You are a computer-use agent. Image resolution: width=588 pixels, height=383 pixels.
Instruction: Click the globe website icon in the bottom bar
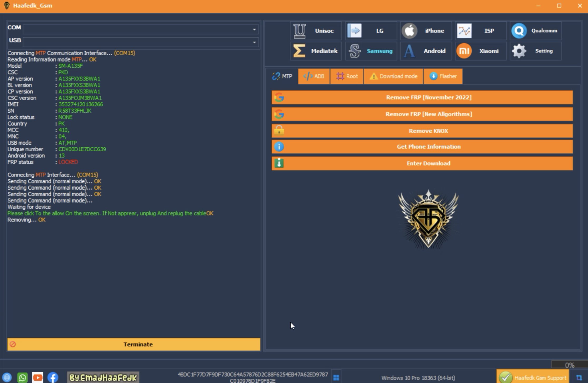click(7, 377)
